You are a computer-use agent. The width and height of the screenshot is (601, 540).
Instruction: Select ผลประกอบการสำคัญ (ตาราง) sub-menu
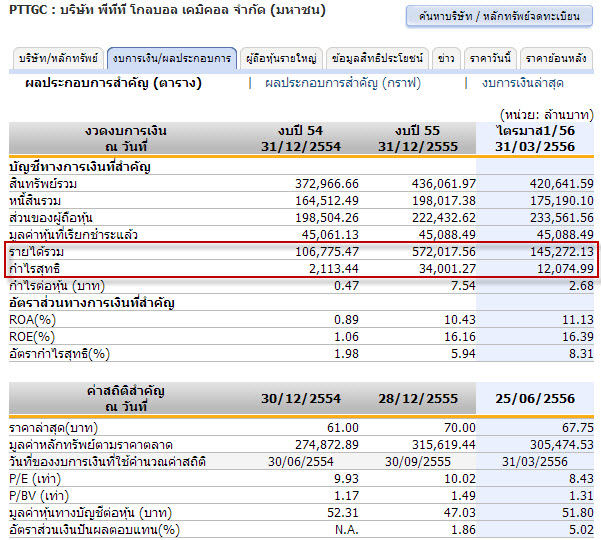pyautogui.click(x=113, y=83)
